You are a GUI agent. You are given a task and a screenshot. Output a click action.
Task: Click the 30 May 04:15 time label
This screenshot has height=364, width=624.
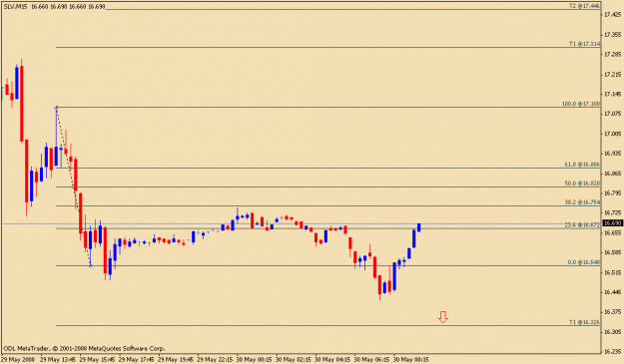coord(332,360)
